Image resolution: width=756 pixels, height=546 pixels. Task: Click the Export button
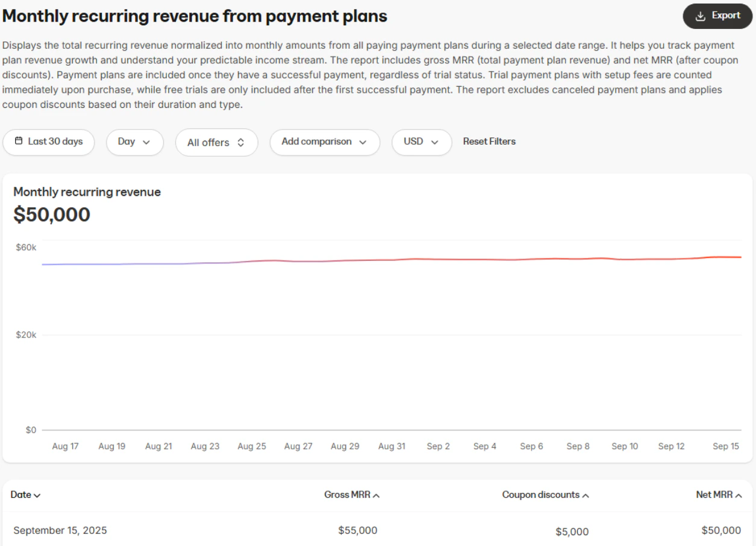coord(717,16)
